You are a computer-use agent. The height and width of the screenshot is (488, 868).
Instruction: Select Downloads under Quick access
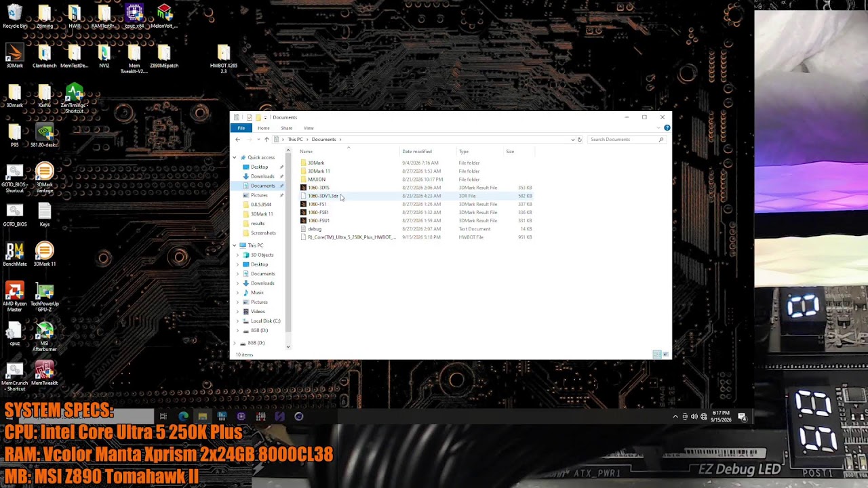[x=262, y=176]
